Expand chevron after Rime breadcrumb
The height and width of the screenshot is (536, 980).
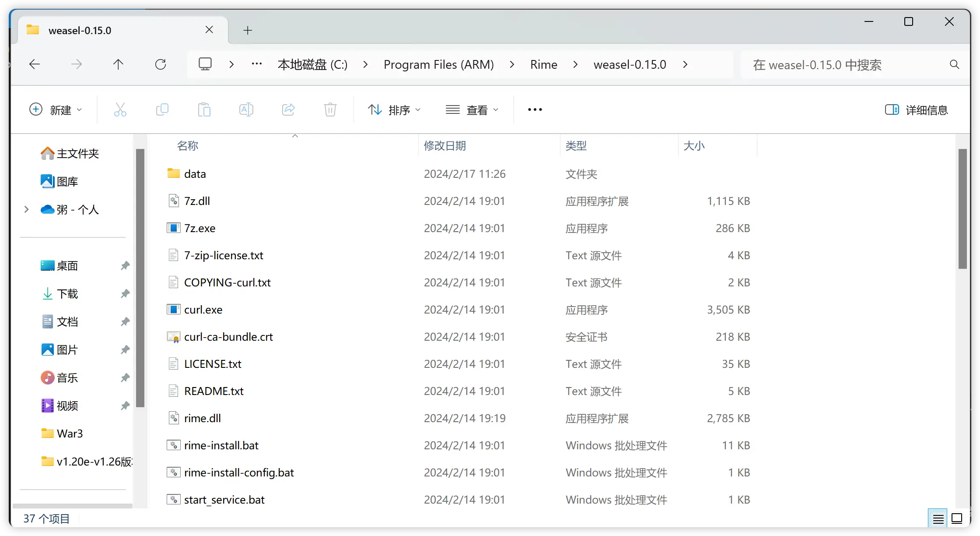pyautogui.click(x=575, y=64)
